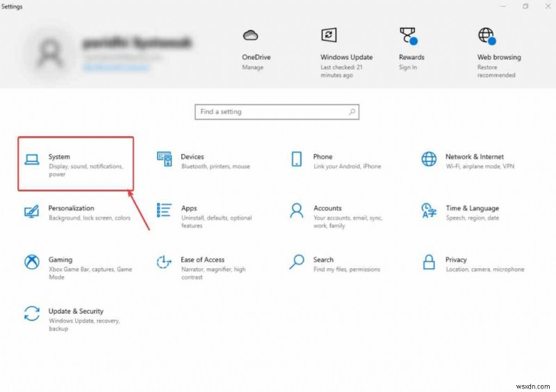This screenshot has width=556, height=392.
Task: Click Web browsing Restore recommended text
Action: 496,71
